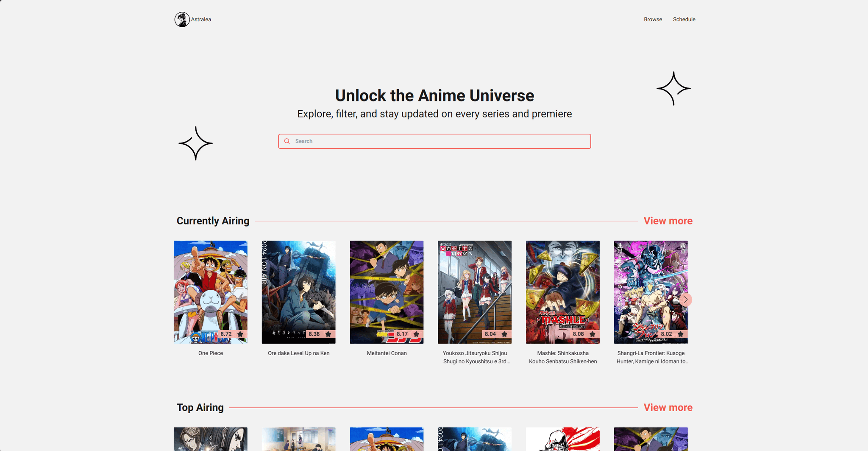Open the One Piece poster
The image size is (868, 451).
coord(211,292)
